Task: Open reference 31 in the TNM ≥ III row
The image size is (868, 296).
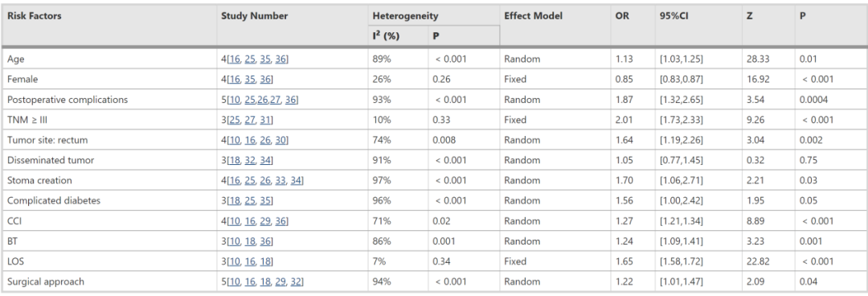Action: [x=264, y=120]
